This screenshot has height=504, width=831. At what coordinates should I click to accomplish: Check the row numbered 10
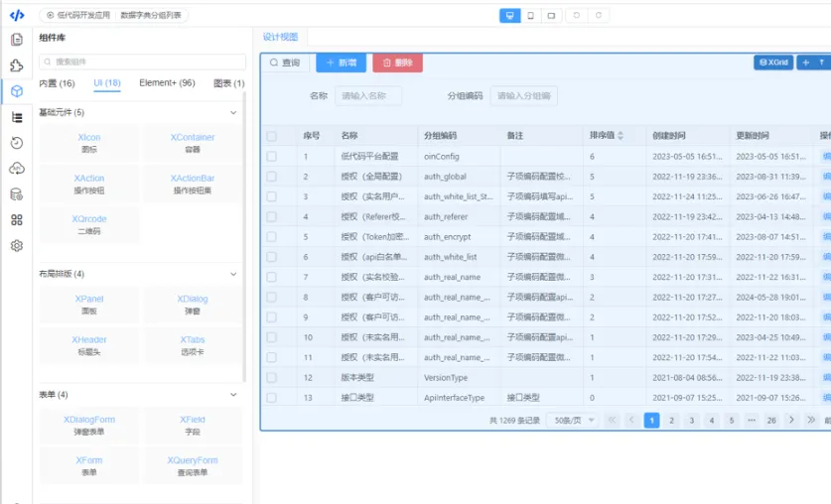(x=271, y=337)
